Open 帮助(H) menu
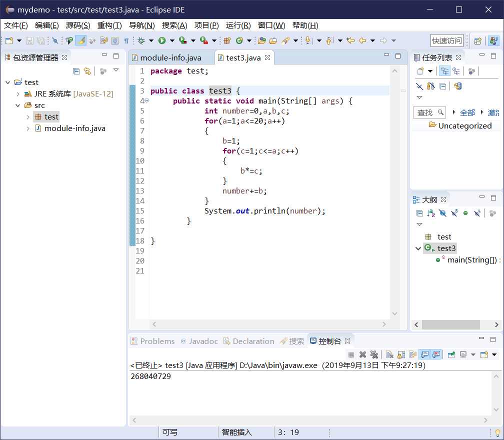The width and height of the screenshot is (504, 440). pos(305,25)
